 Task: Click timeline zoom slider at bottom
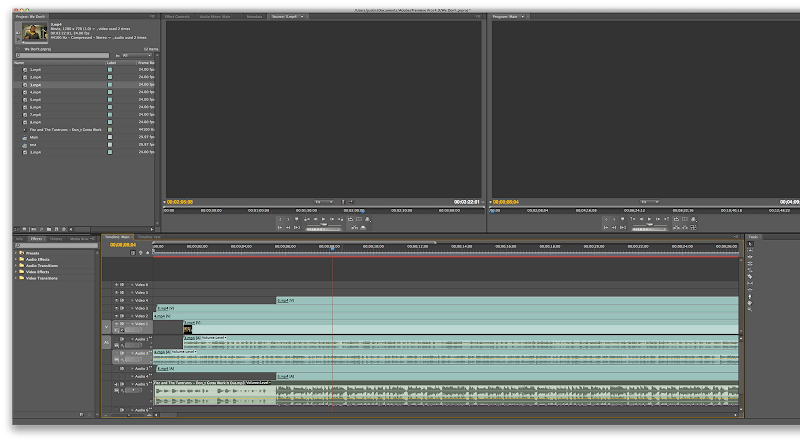[x=128, y=415]
